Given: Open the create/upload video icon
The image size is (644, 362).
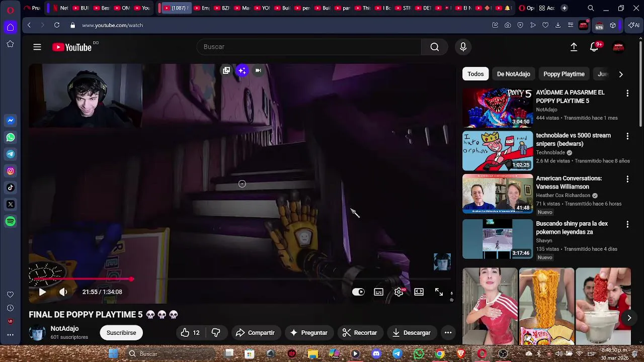Looking at the screenshot, I should (574, 47).
